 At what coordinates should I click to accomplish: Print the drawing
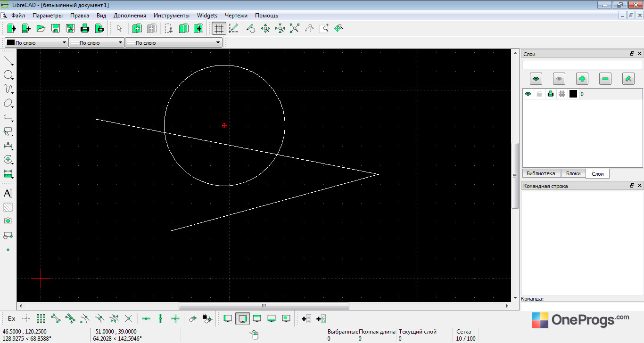click(x=84, y=28)
